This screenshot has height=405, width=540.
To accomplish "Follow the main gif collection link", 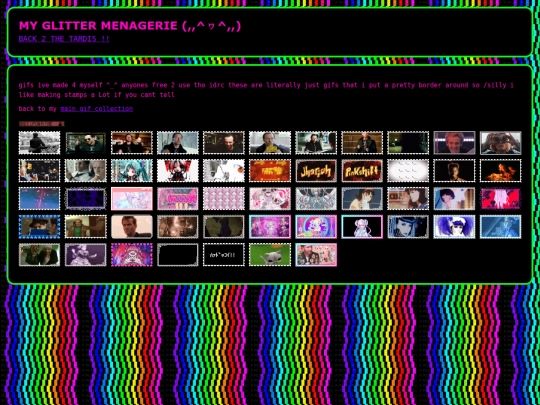I will coord(96,108).
